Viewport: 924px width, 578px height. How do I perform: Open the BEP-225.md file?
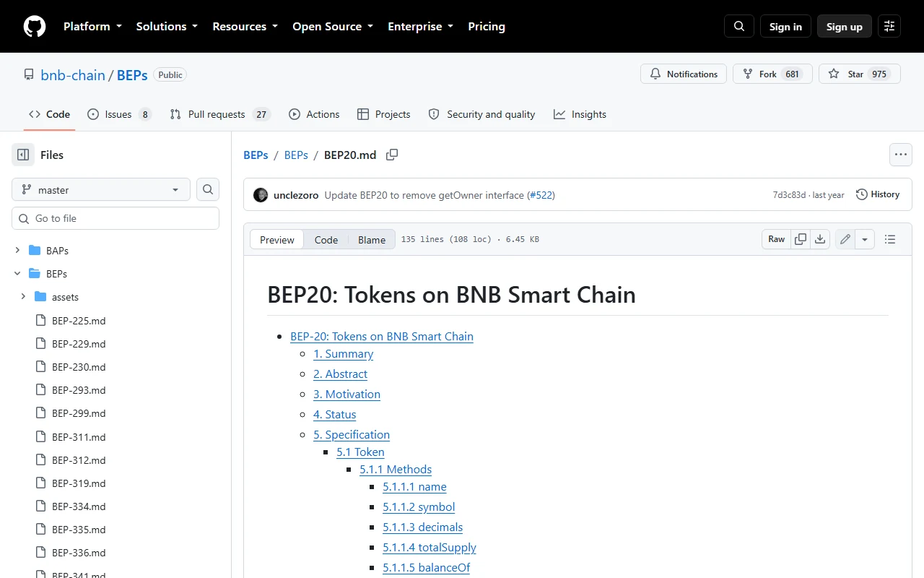(x=79, y=321)
